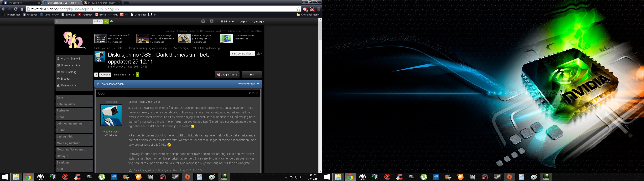Click the Svar reply button
This screenshot has width=644, height=181.
pyautogui.click(x=252, y=75)
